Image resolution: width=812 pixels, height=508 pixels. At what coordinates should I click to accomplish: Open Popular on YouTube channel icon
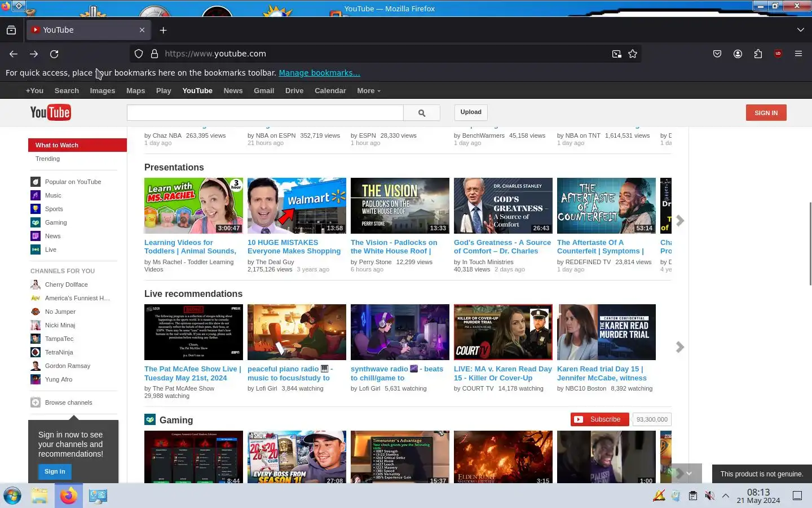[x=36, y=182]
